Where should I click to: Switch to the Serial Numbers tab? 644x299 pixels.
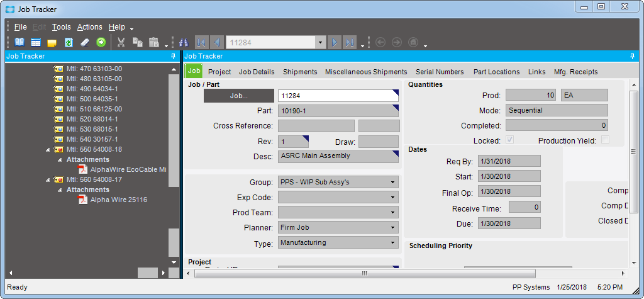[x=440, y=72]
